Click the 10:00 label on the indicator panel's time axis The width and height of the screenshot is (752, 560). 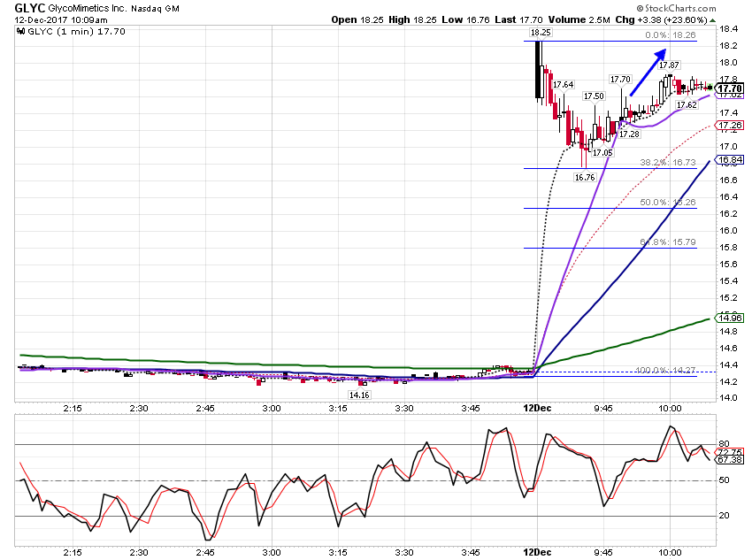pyautogui.click(x=670, y=553)
